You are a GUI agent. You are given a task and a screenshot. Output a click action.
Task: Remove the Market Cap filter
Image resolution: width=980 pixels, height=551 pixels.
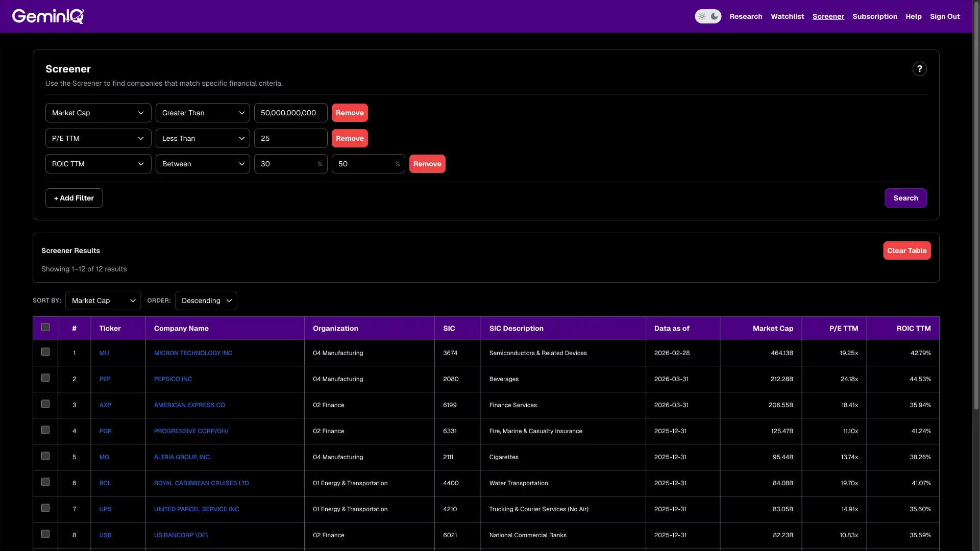pos(350,113)
